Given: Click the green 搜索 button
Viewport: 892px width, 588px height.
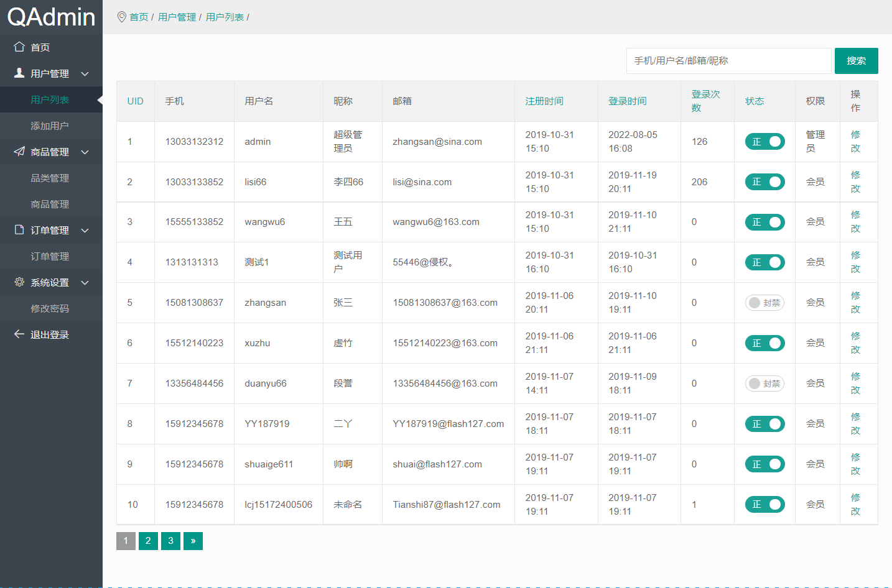Looking at the screenshot, I should click(856, 60).
